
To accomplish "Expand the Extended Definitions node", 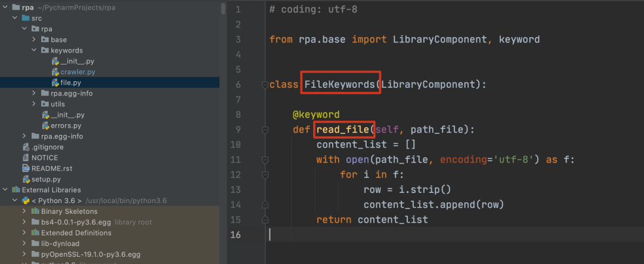I will pyautogui.click(x=24, y=233).
